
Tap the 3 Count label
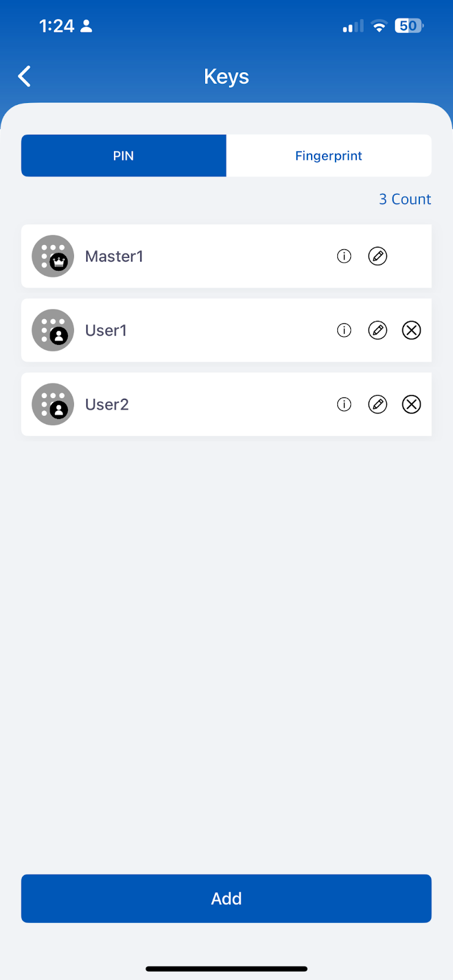[x=405, y=199]
